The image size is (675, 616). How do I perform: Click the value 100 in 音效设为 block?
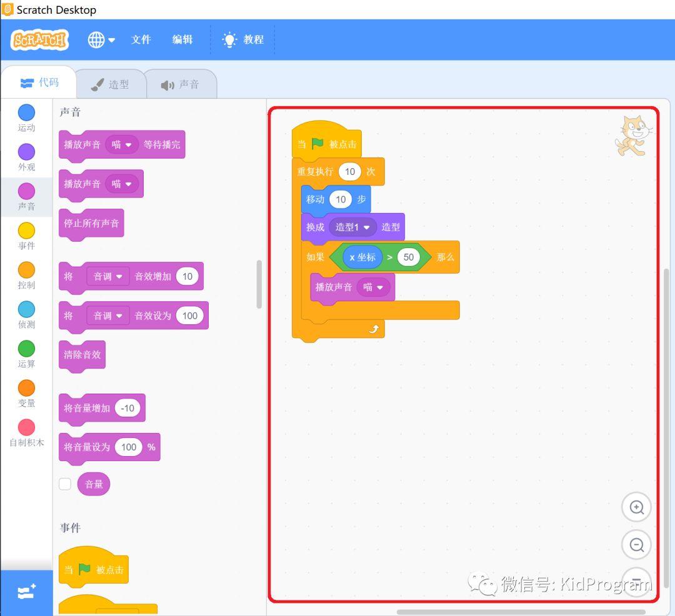[x=189, y=315]
